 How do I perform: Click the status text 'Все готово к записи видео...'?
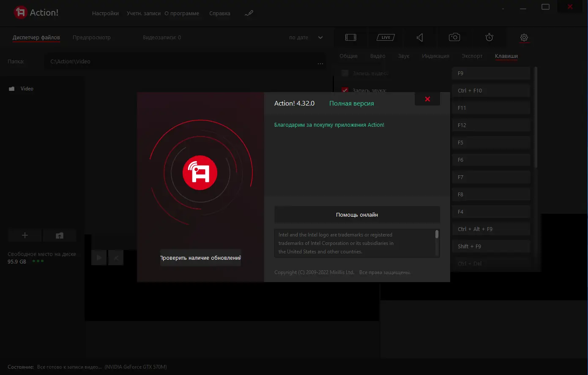[69, 367]
